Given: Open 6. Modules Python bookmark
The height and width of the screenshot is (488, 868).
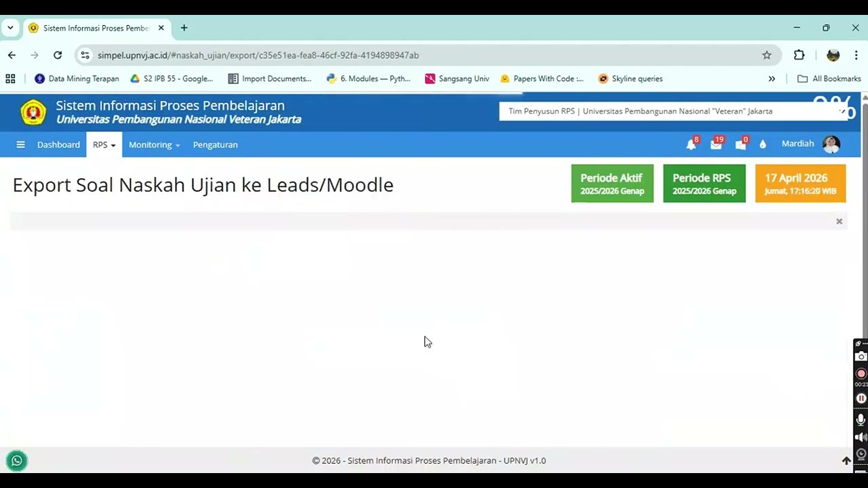Looking at the screenshot, I should coord(368,79).
